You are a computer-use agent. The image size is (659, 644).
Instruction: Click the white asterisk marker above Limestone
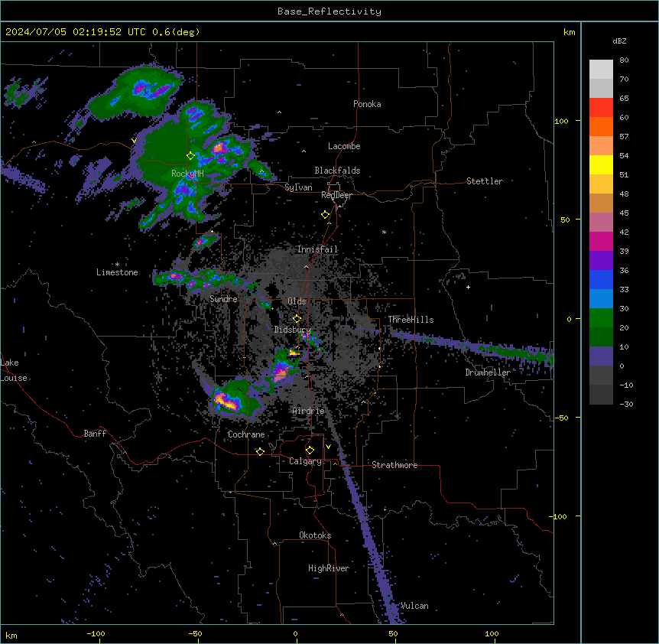click(117, 264)
